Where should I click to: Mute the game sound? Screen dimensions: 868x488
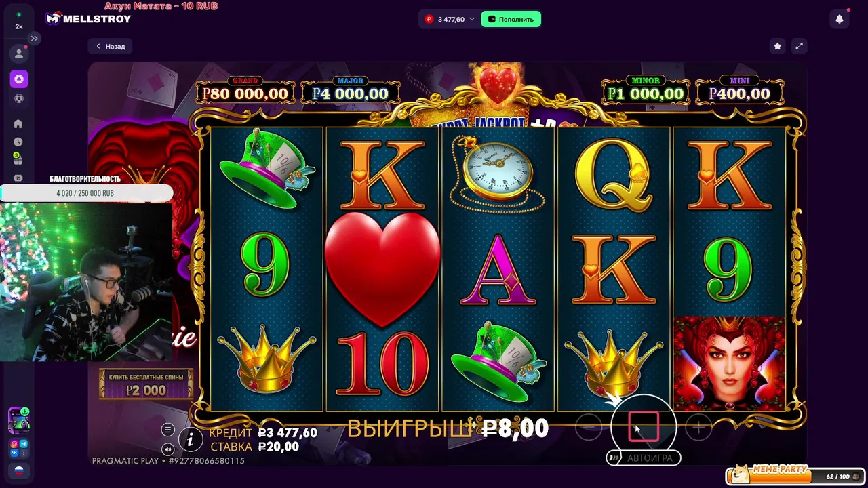coord(167,449)
